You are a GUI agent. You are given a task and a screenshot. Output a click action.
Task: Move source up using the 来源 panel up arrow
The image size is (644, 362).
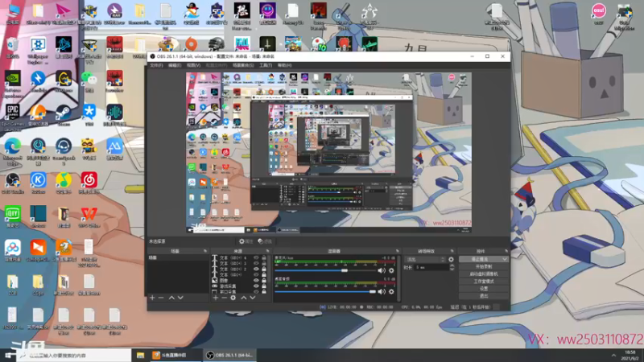point(244,298)
